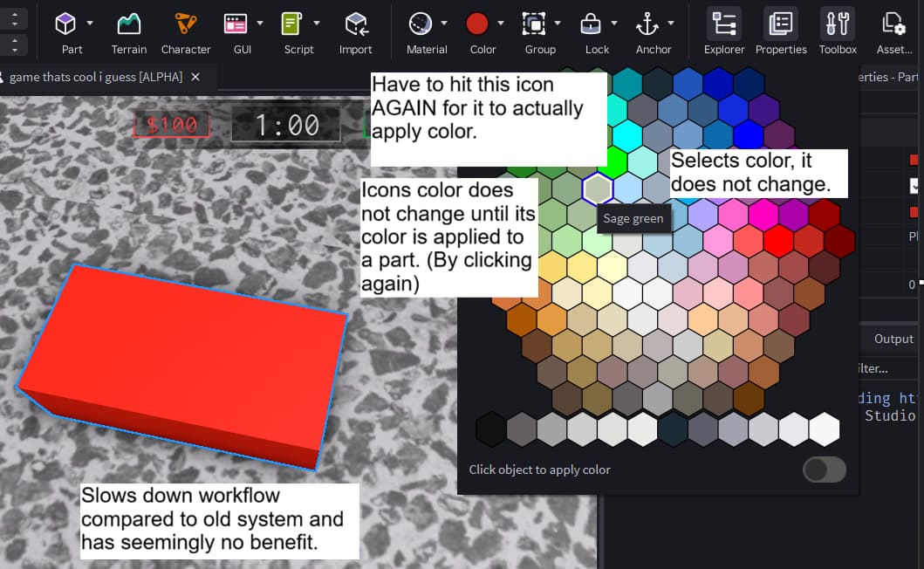924x569 pixels.
Task: Pick the bright green swatch
Action: coord(613,161)
